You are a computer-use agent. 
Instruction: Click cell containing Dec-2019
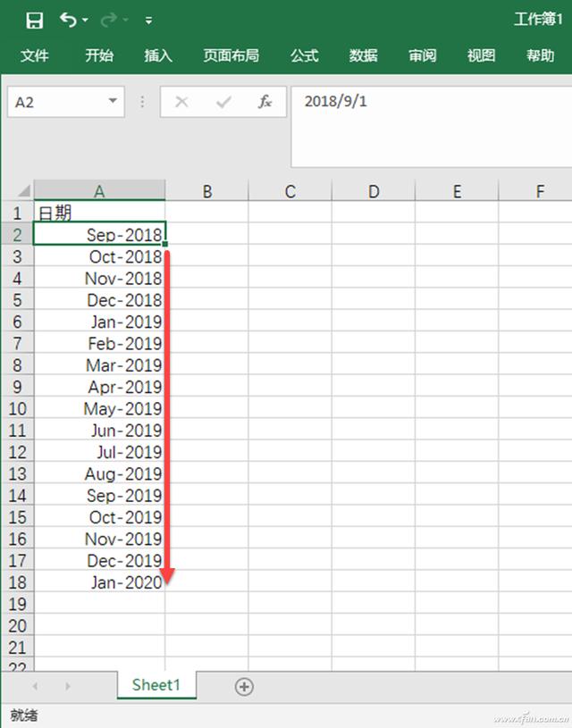[x=99, y=560]
